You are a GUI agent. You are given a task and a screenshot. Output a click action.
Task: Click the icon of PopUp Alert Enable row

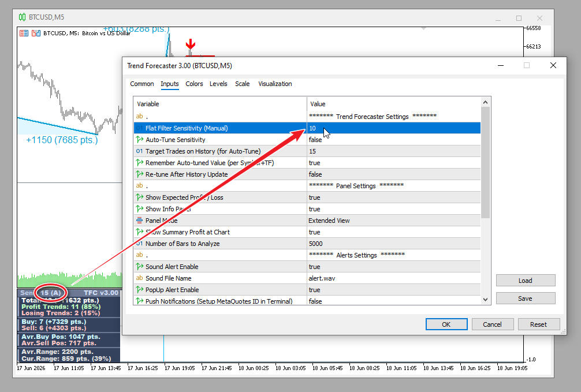139,290
